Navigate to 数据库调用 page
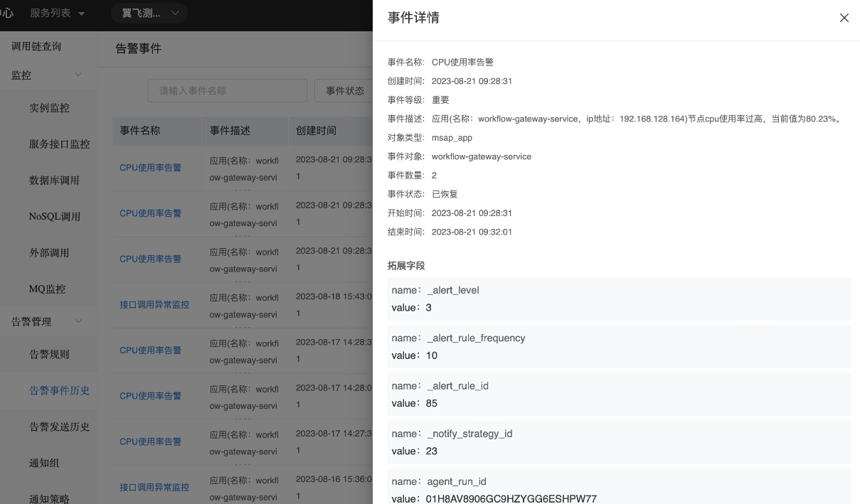Screen dimensions: 860x504 click(x=55, y=181)
